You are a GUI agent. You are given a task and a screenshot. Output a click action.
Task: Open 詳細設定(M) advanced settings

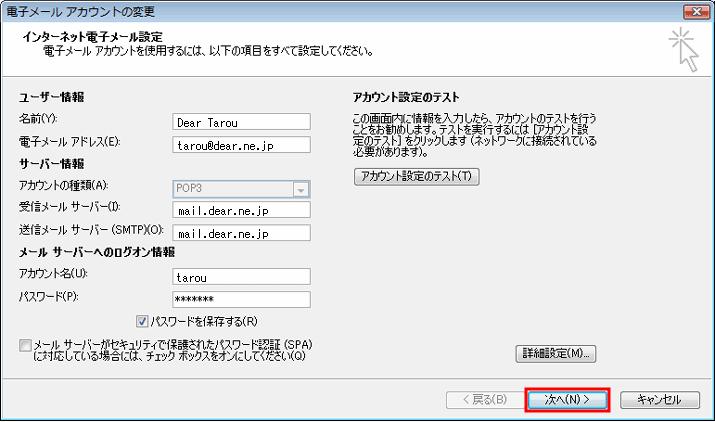[555, 354]
